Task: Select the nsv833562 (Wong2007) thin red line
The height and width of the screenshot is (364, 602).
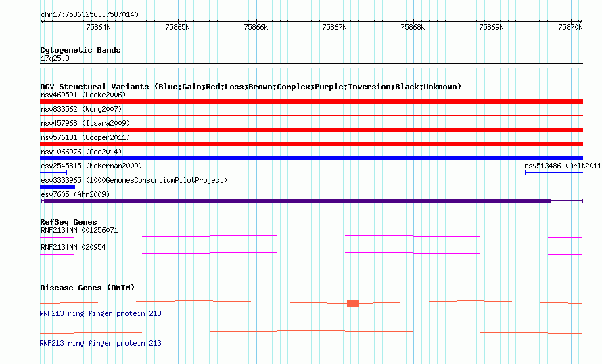Action: click(311, 115)
